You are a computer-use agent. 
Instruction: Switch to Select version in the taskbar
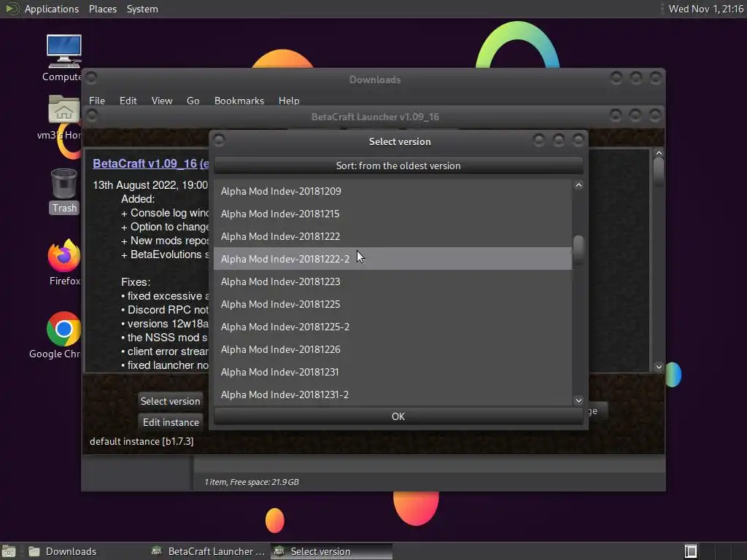332,551
